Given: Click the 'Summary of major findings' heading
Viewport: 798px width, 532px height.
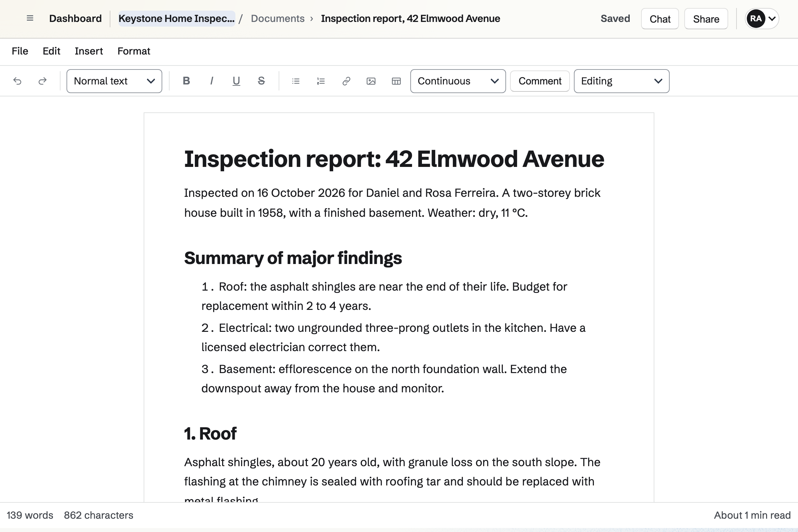Looking at the screenshot, I should (293, 258).
